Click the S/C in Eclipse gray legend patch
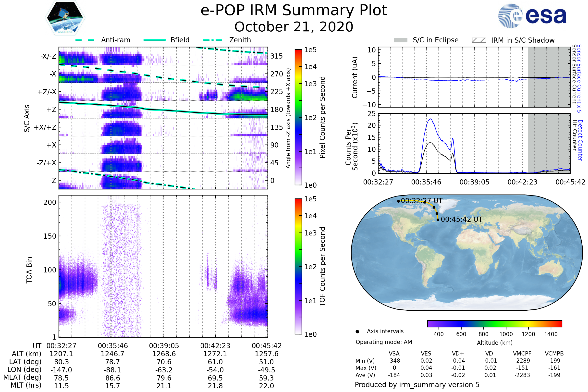Image resolution: width=588 pixels, height=392 pixels. (x=400, y=40)
